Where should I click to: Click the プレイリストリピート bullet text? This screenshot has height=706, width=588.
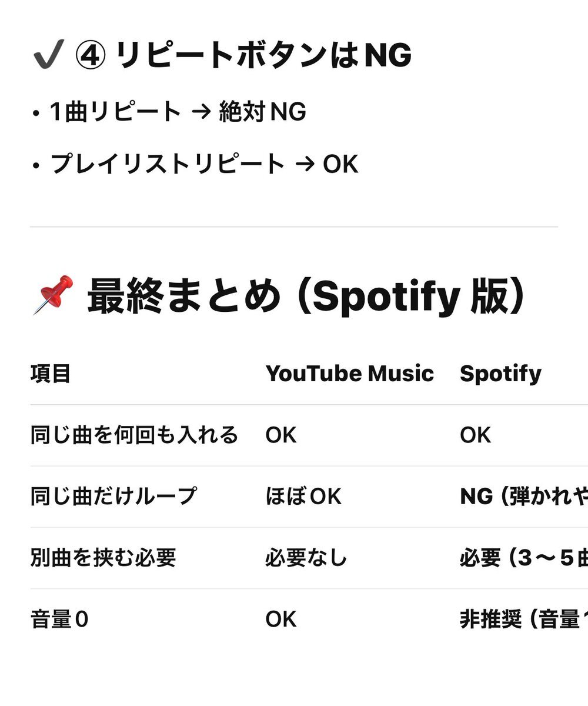168,164
